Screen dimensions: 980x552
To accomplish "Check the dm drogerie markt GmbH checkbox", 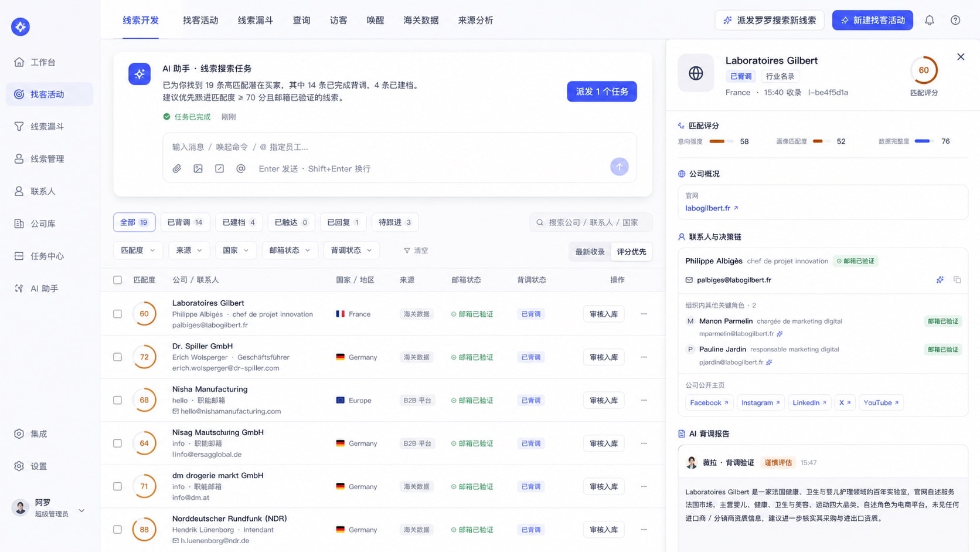I will 118,486.
